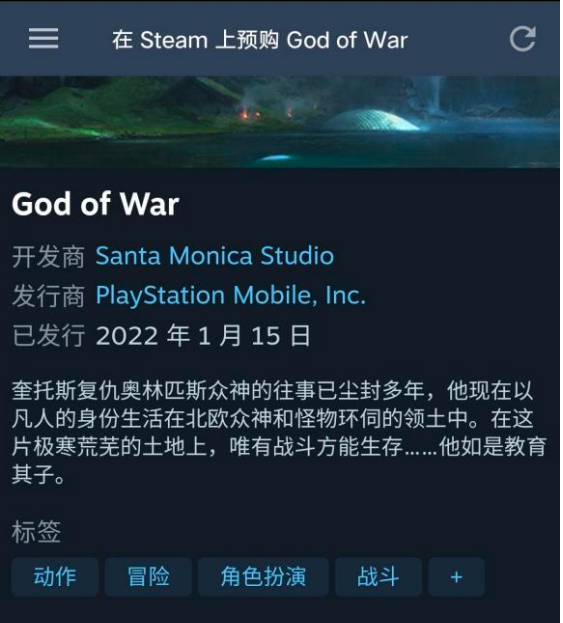This screenshot has width=563, height=623.
Task: Select the 角色扮演 tag
Action: click(x=263, y=577)
